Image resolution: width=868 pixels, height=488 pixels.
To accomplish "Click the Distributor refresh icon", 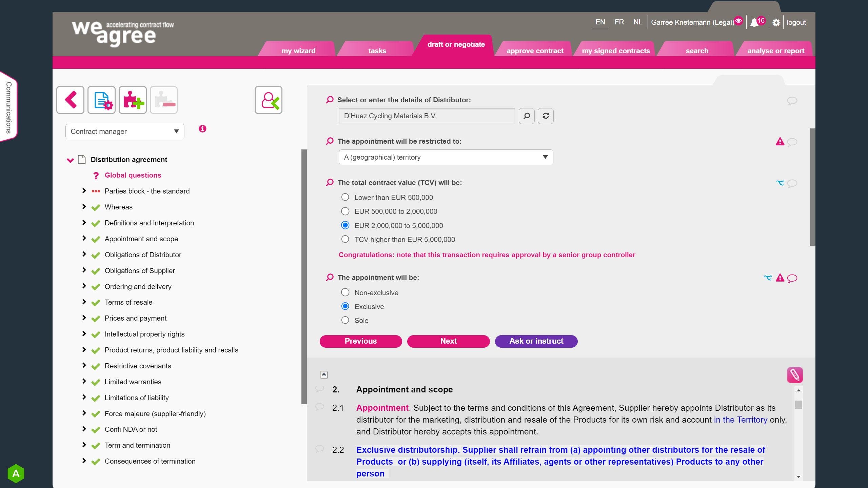I will point(546,116).
